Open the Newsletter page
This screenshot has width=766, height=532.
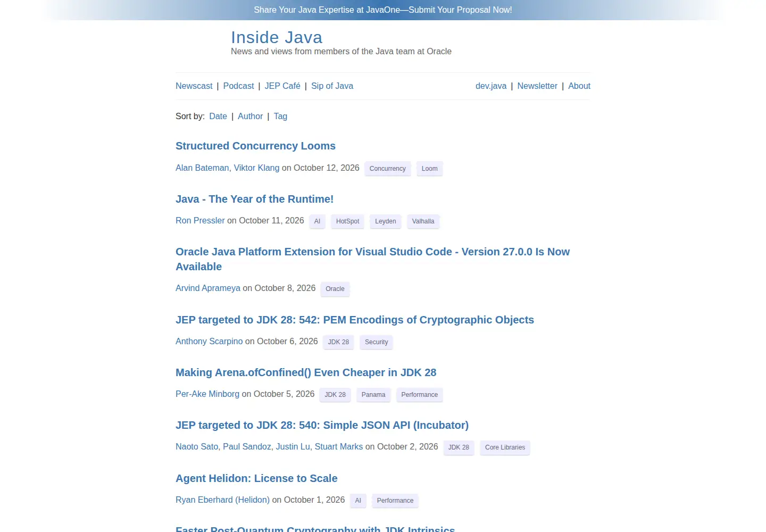point(537,86)
